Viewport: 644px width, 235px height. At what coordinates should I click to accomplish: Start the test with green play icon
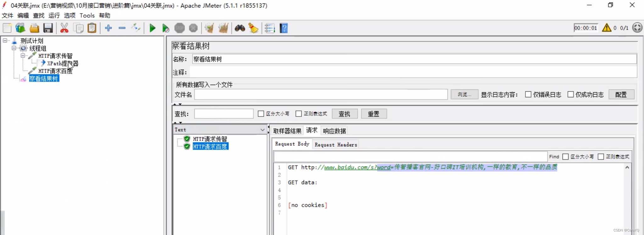click(x=153, y=28)
